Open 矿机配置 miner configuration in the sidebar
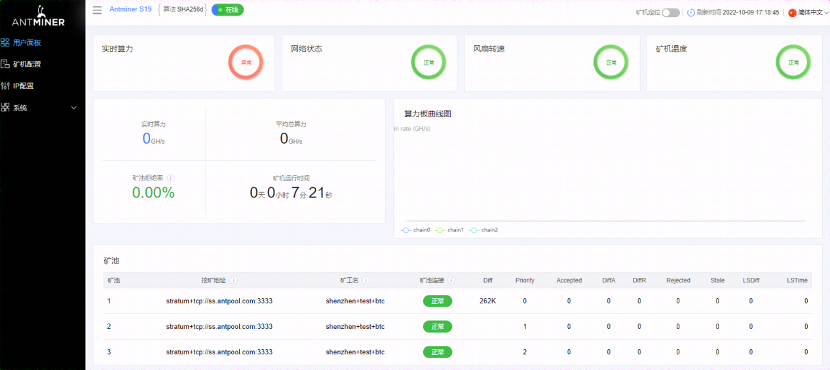This screenshot has height=370, width=830. pos(27,64)
